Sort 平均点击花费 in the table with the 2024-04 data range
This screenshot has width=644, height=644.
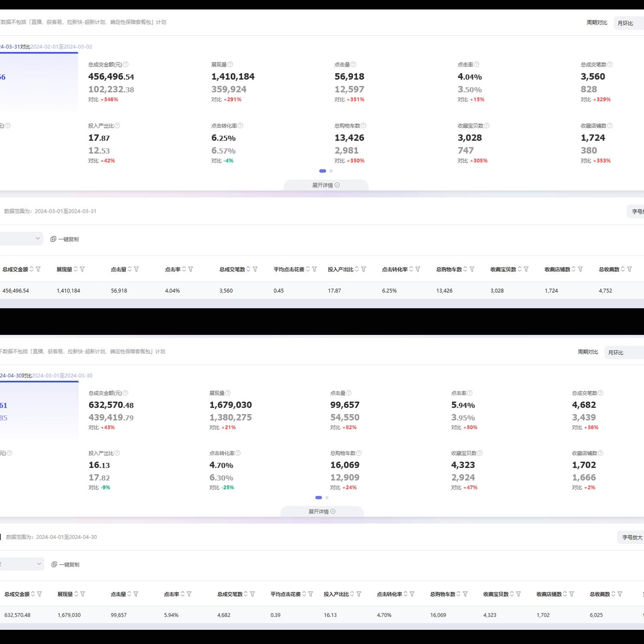[304, 594]
